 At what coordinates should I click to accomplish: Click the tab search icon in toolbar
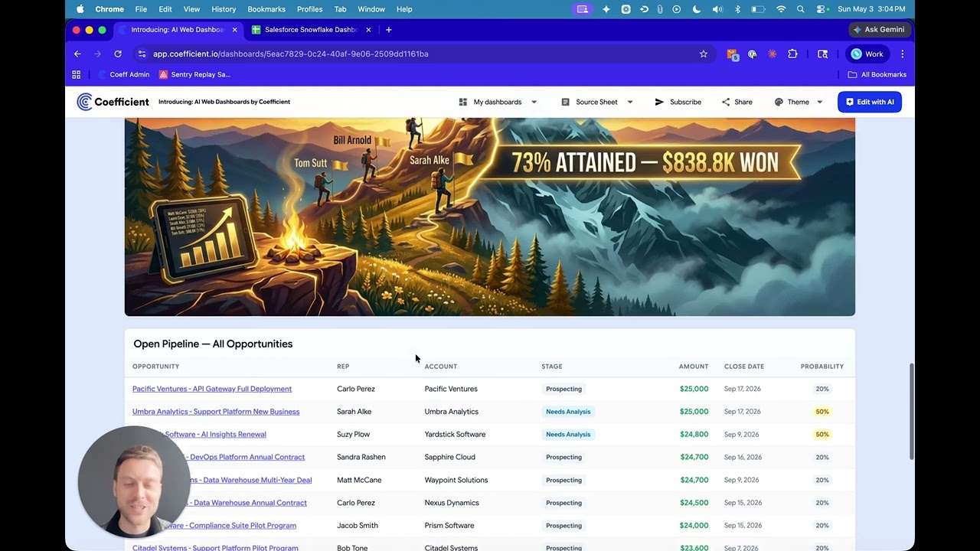click(x=822, y=54)
